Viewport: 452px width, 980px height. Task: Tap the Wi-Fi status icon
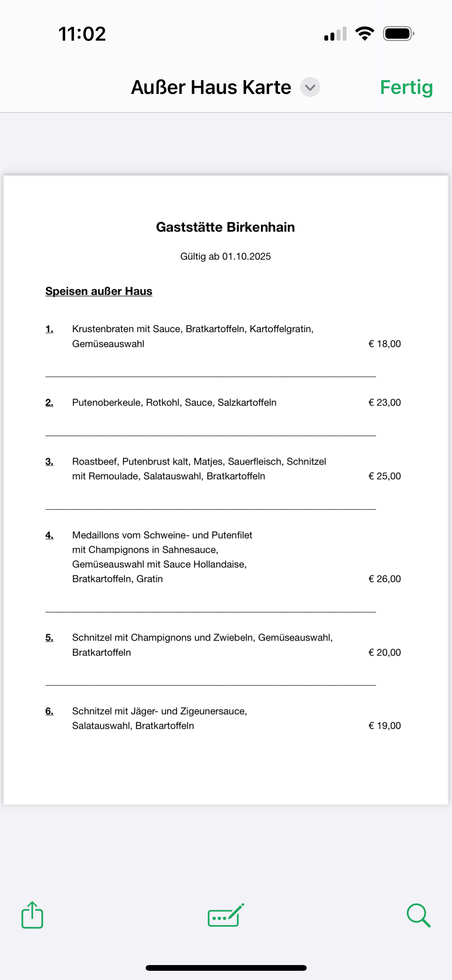pyautogui.click(x=365, y=34)
